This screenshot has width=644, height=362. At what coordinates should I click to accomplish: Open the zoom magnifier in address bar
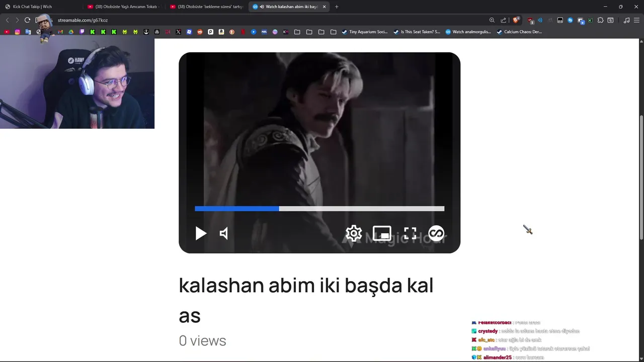(x=492, y=20)
